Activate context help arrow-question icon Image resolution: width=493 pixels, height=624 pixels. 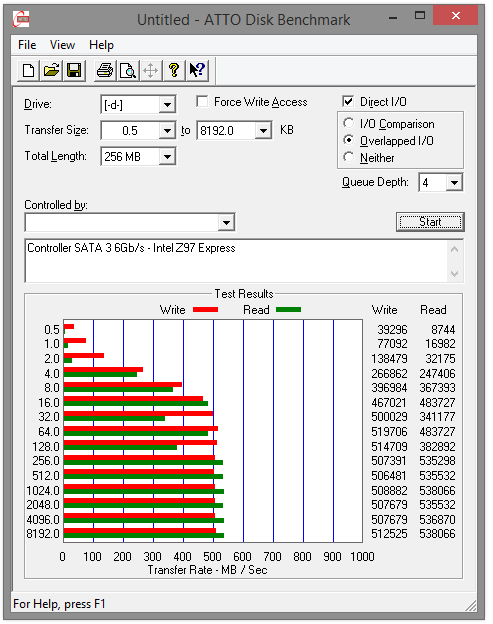(x=197, y=71)
